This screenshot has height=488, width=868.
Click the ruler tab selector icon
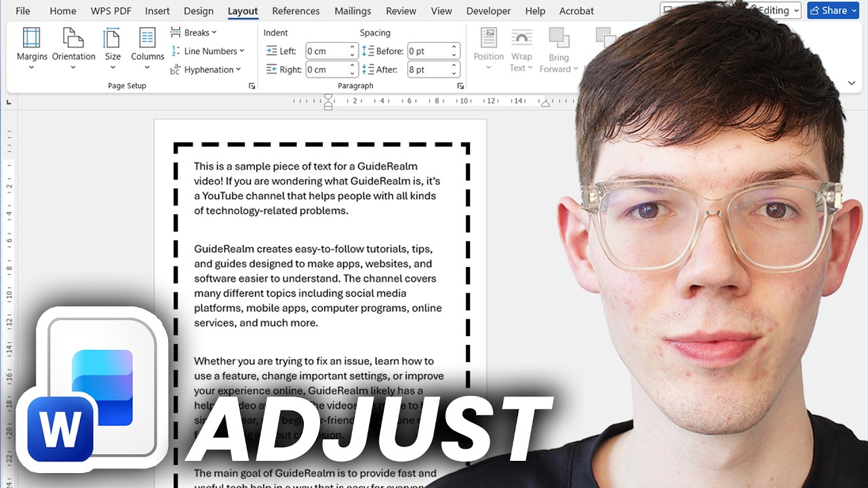[9, 102]
